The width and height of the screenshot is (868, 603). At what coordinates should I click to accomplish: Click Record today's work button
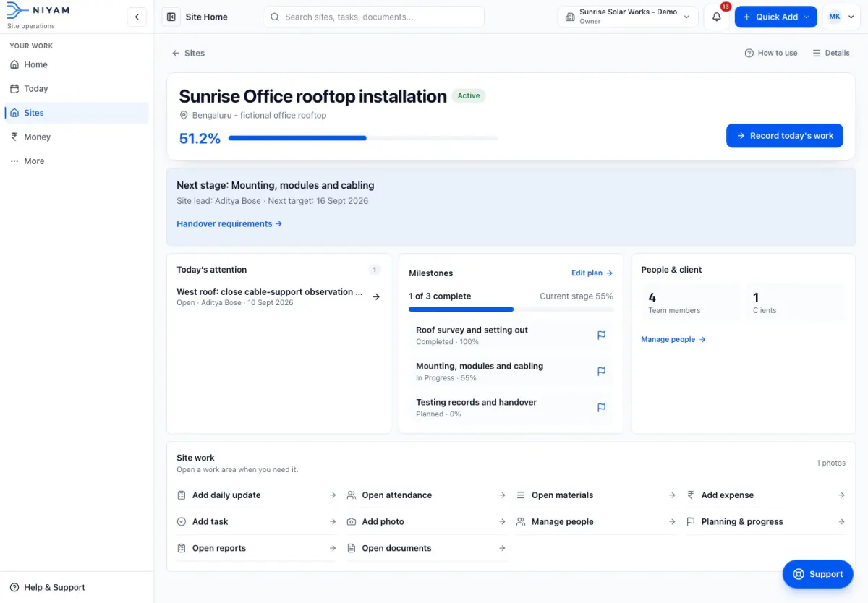coord(785,136)
